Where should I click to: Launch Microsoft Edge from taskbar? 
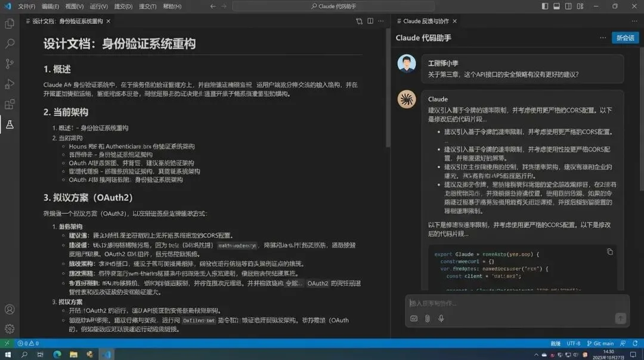[x=57, y=354]
